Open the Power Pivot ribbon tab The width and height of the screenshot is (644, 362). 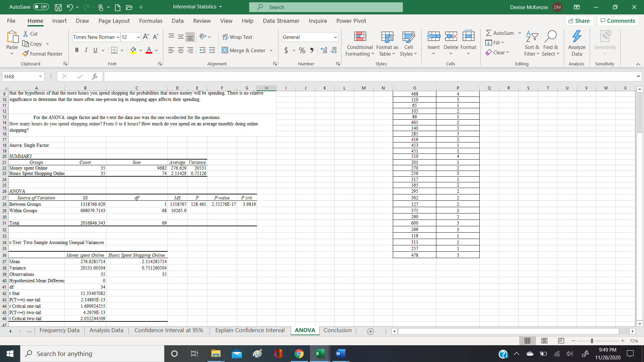tap(351, 21)
